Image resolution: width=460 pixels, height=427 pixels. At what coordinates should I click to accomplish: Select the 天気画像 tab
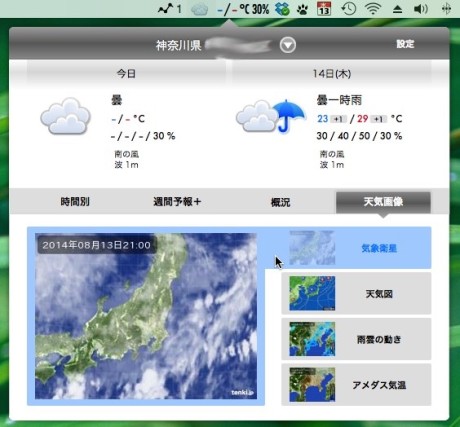(x=383, y=202)
